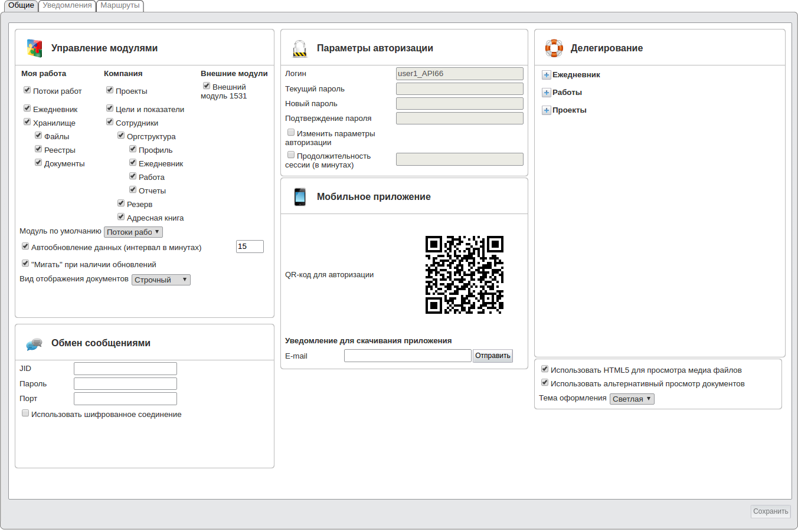The width and height of the screenshot is (798, 532).
Task: Click the E-mail input field
Action: [x=408, y=356]
